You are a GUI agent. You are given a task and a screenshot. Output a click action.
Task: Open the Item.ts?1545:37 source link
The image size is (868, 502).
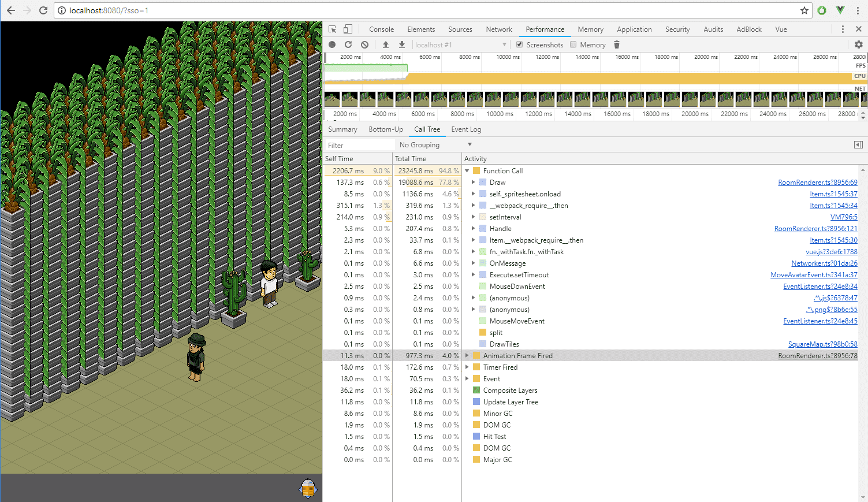833,194
